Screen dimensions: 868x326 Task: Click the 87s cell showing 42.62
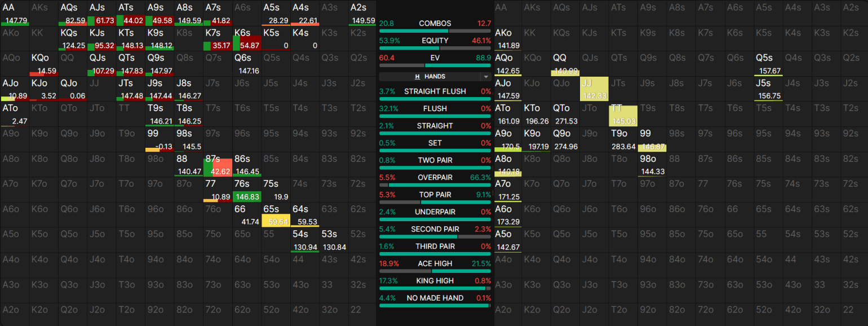(x=218, y=164)
